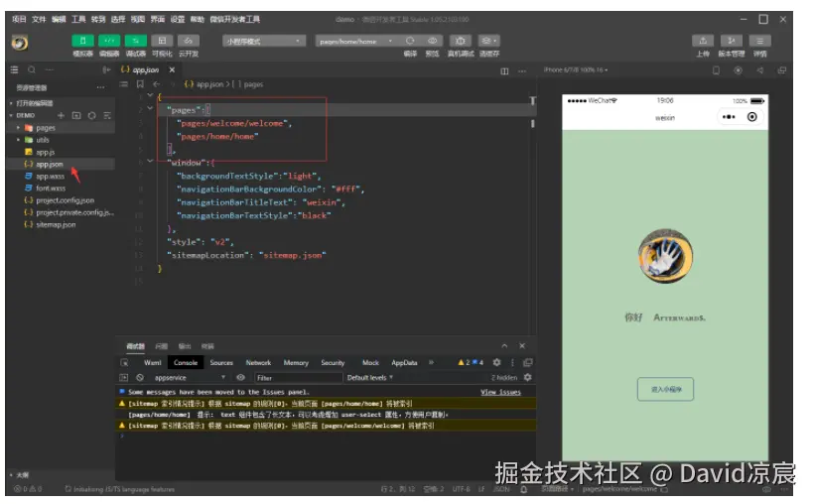The image size is (813, 504).
Task: Switch to the Wxml devtools tab
Action: tap(153, 363)
